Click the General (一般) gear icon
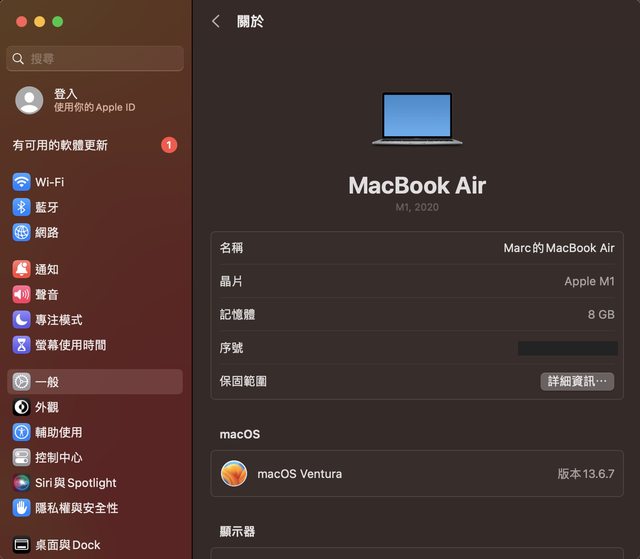The height and width of the screenshot is (559, 640). point(21,382)
